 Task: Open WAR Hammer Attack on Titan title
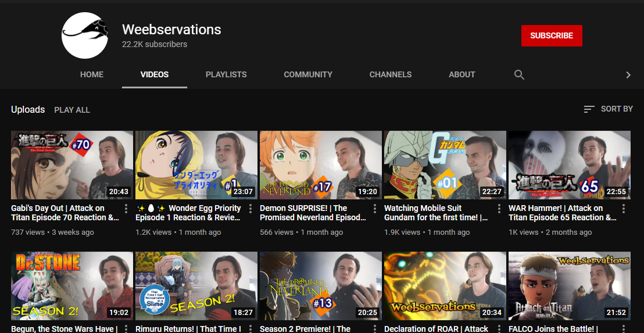(563, 213)
